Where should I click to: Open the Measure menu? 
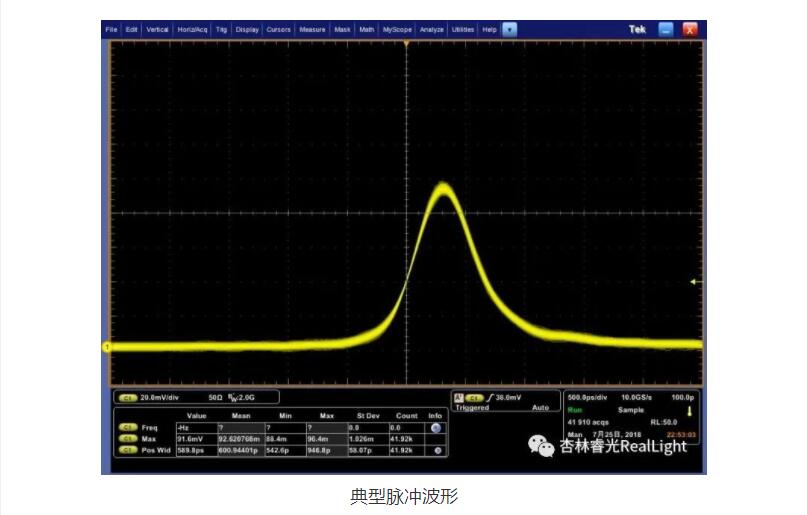point(312,30)
